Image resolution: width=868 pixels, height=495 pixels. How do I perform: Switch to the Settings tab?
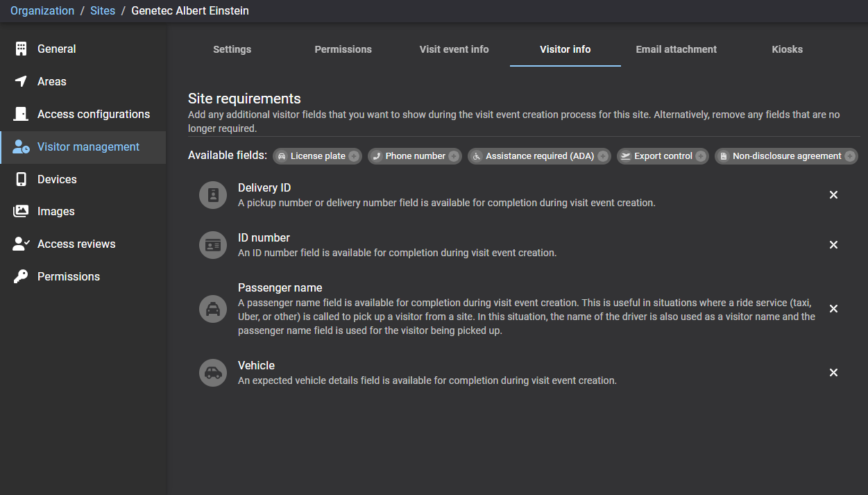pos(232,49)
